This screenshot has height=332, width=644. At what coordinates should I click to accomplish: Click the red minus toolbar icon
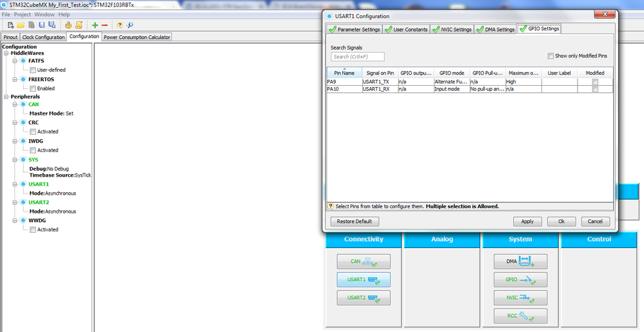(x=104, y=25)
